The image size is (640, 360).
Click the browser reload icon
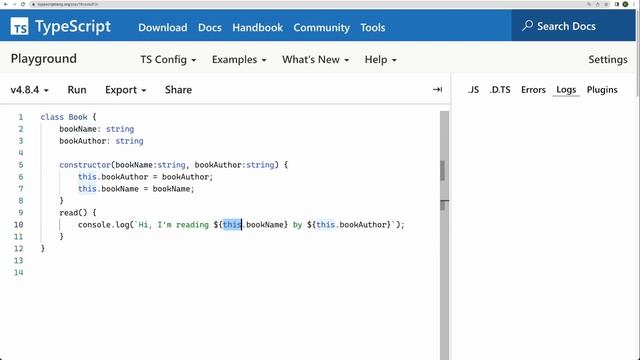(x=23, y=4)
